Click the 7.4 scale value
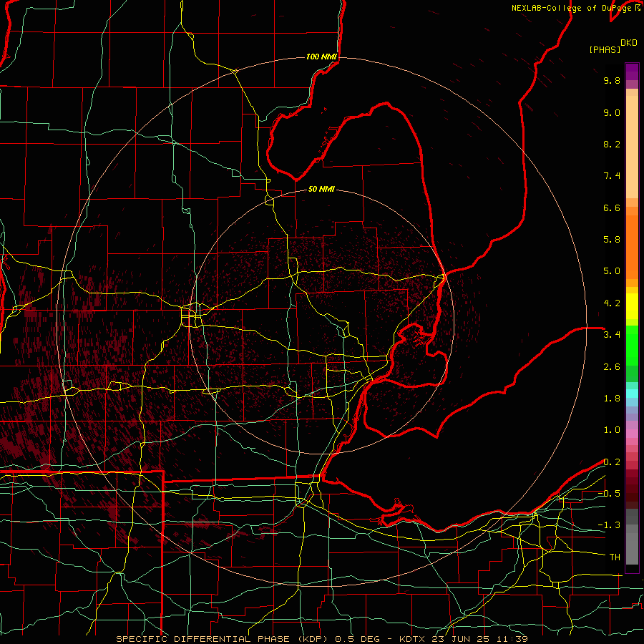Screen dimensions: 644x644 (x=612, y=176)
